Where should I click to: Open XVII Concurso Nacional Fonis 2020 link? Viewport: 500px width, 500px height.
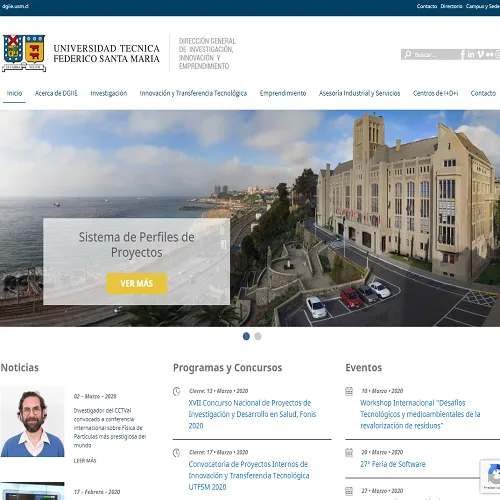(252, 414)
